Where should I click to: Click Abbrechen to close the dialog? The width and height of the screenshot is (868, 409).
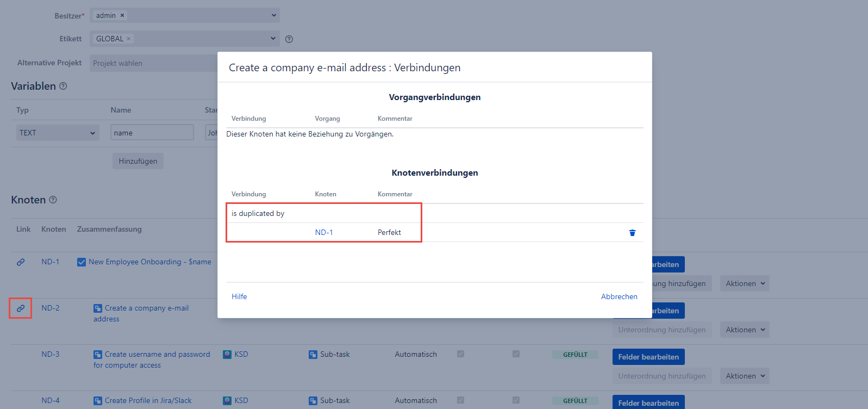(619, 296)
